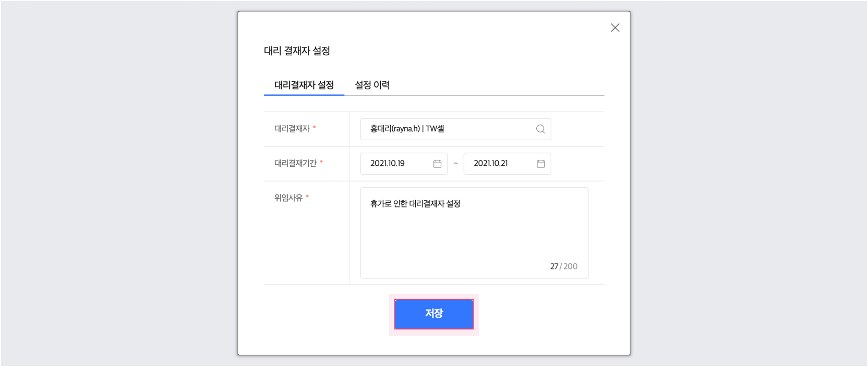
Task: Open the start date calendar picker icon
Action: [x=437, y=164]
